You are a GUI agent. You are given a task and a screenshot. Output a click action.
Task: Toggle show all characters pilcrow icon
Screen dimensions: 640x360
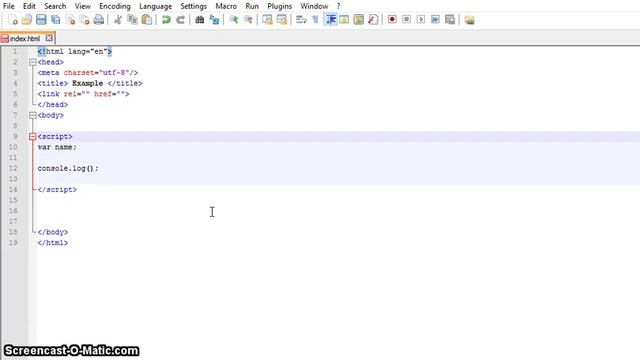coord(316,20)
